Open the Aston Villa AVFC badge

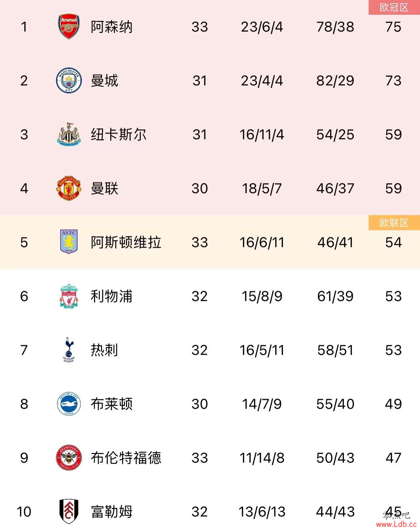[69, 242]
